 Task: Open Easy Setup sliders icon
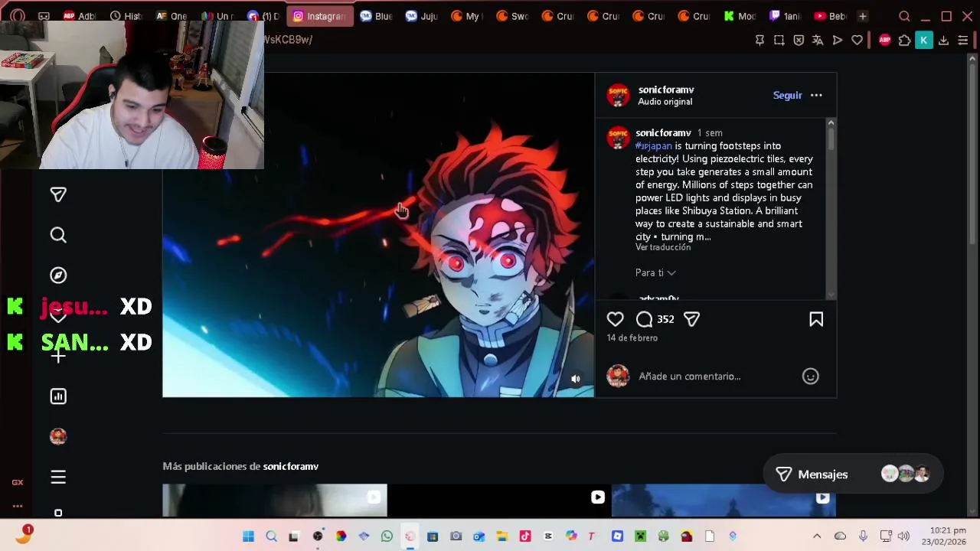[962, 40]
